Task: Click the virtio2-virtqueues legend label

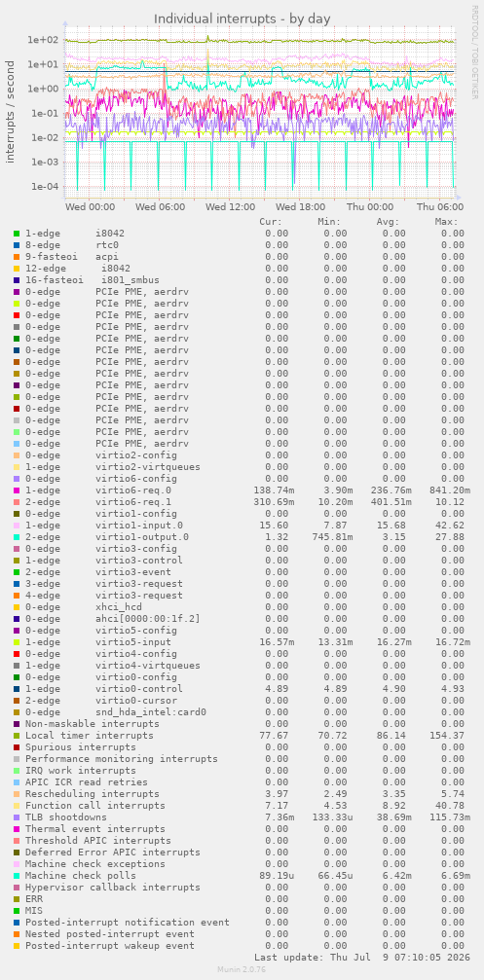Action: (148, 467)
